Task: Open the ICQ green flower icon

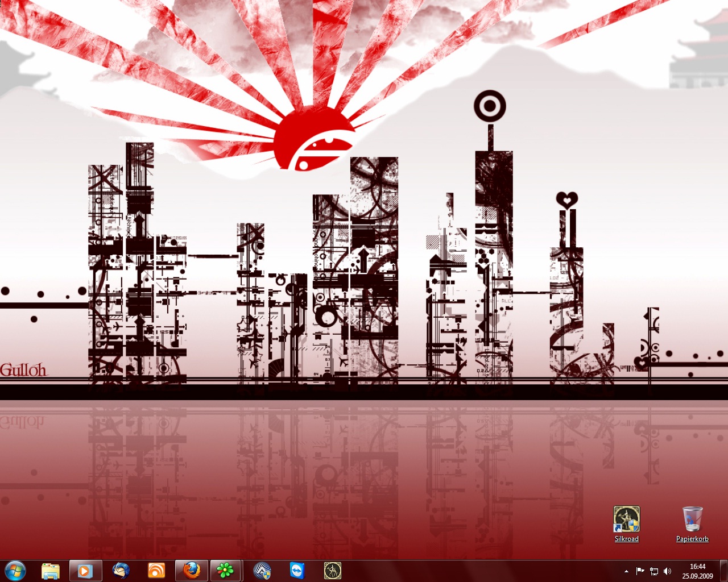Action: (x=226, y=571)
